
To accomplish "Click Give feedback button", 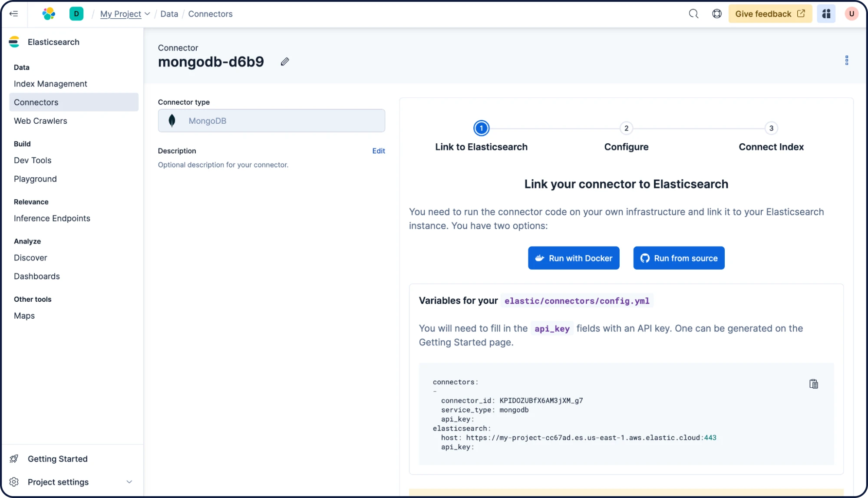I will (x=770, y=14).
